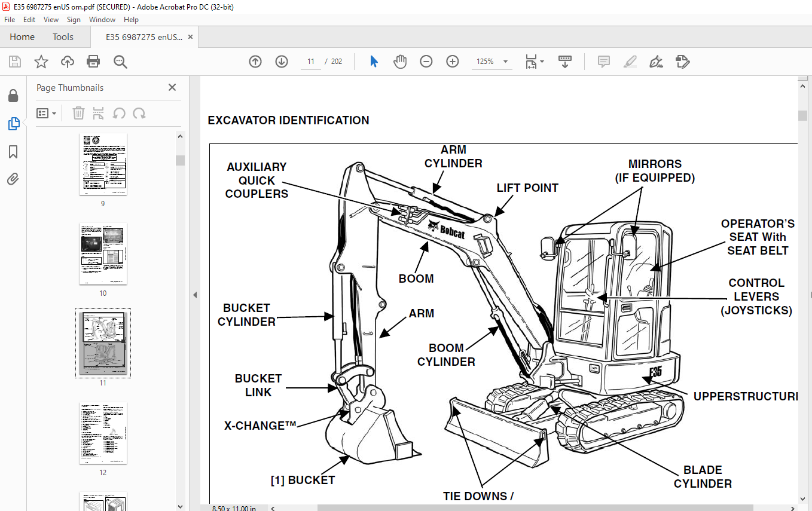The width and height of the screenshot is (812, 511).
Task: Open the Edit menu
Action: point(29,20)
